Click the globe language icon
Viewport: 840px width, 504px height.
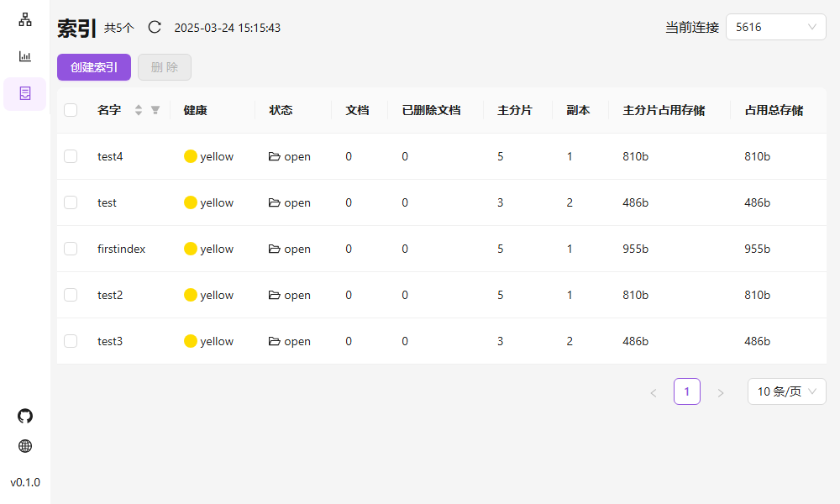(x=25, y=446)
